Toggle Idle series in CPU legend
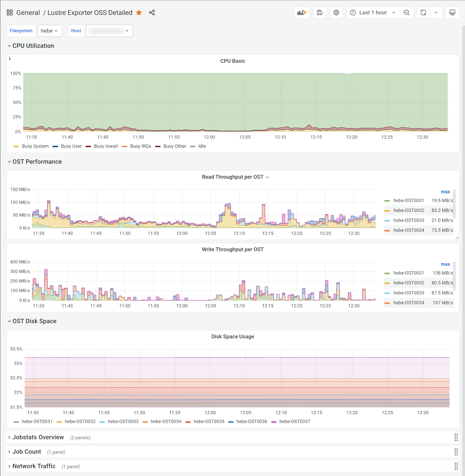Screen dimensions: 465x476 click(x=202, y=146)
